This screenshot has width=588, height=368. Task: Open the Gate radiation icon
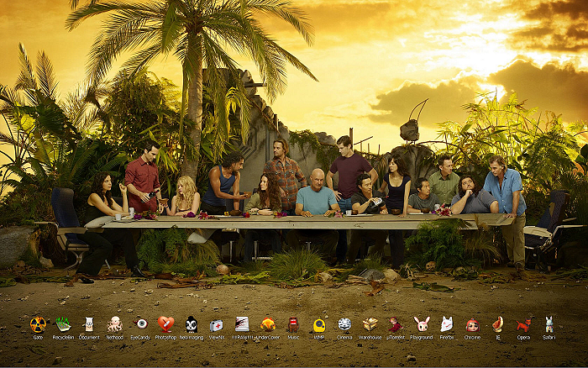click(38, 324)
